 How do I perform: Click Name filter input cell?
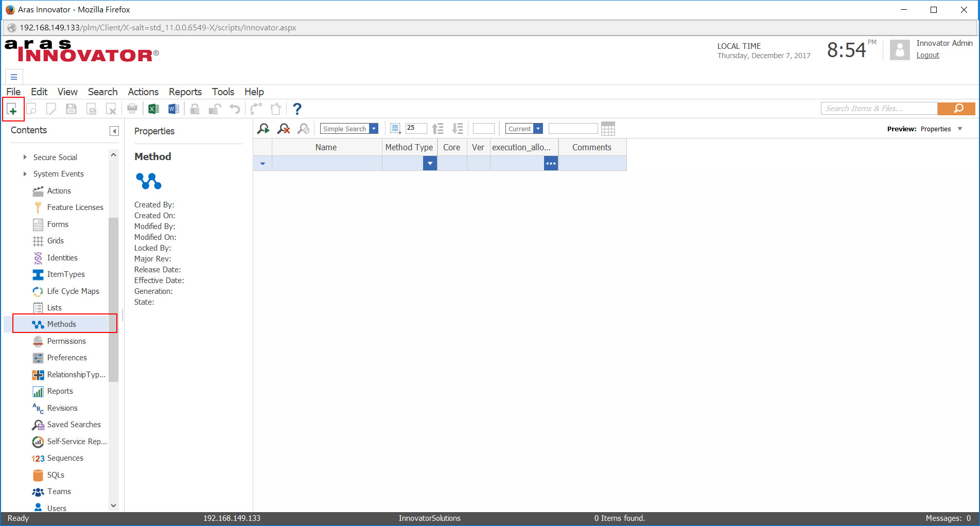[x=327, y=164]
